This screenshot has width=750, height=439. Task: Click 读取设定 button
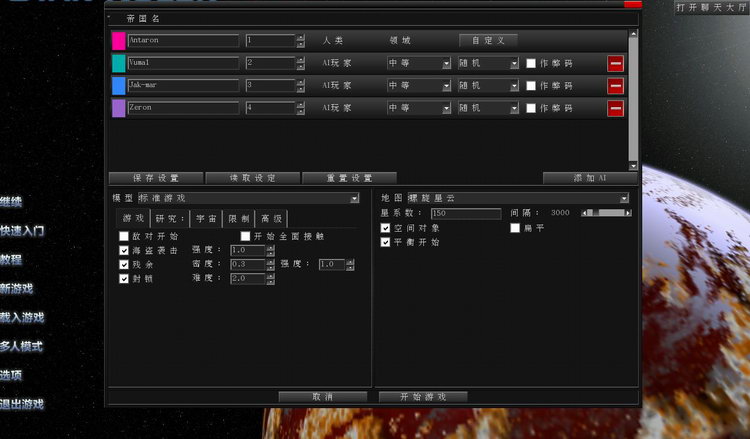[253, 178]
